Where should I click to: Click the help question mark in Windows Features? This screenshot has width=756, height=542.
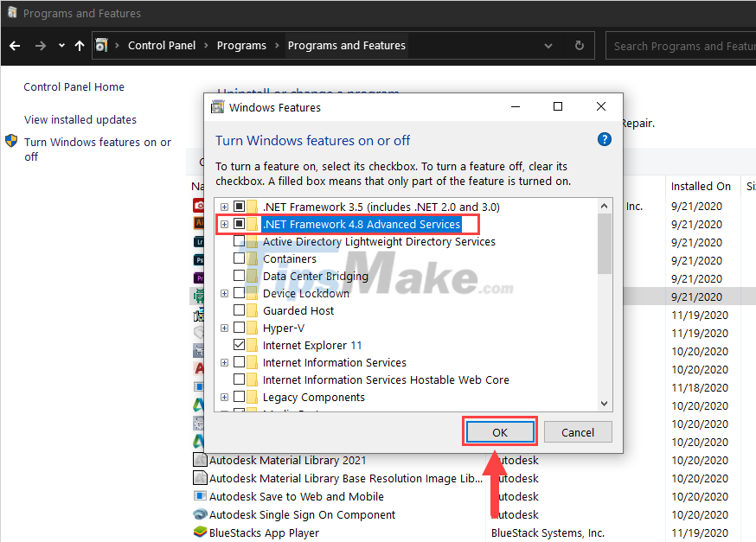tap(604, 139)
